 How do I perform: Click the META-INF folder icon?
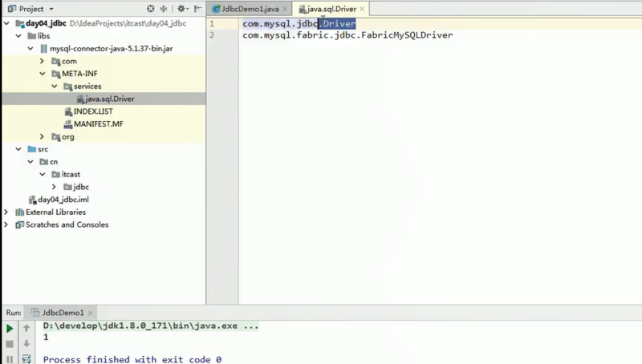click(x=55, y=74)
